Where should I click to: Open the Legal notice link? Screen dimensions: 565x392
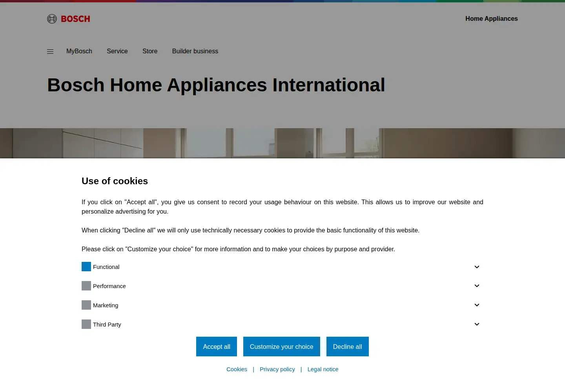(323, 369)
